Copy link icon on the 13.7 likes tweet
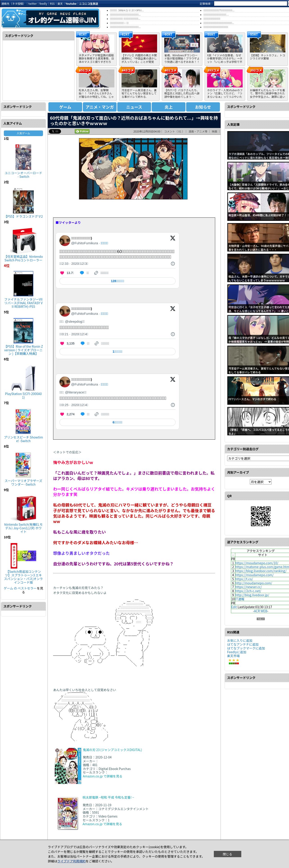 pos(96,273)
